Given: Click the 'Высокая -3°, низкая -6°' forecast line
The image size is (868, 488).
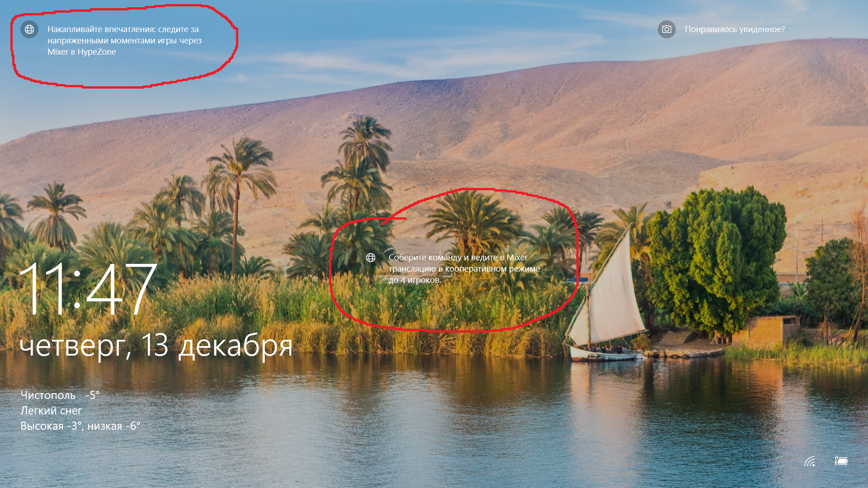Looking at the screenshot, I should 80,426.
